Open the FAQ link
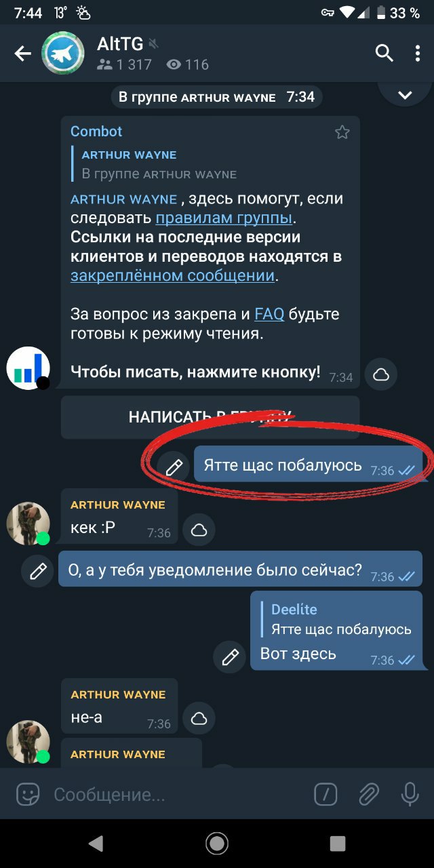The height and width of the screenshot is (868, 434). coord(269,315)
